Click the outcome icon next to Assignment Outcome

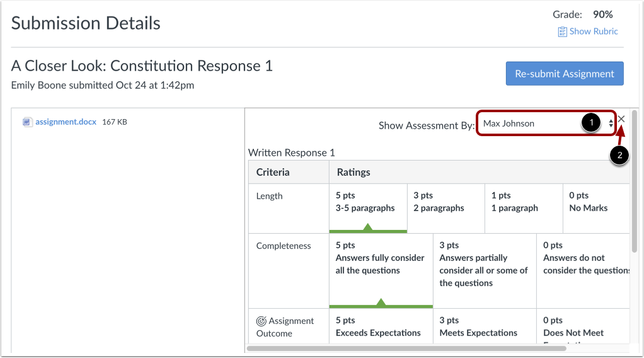(x=262, y=321)
